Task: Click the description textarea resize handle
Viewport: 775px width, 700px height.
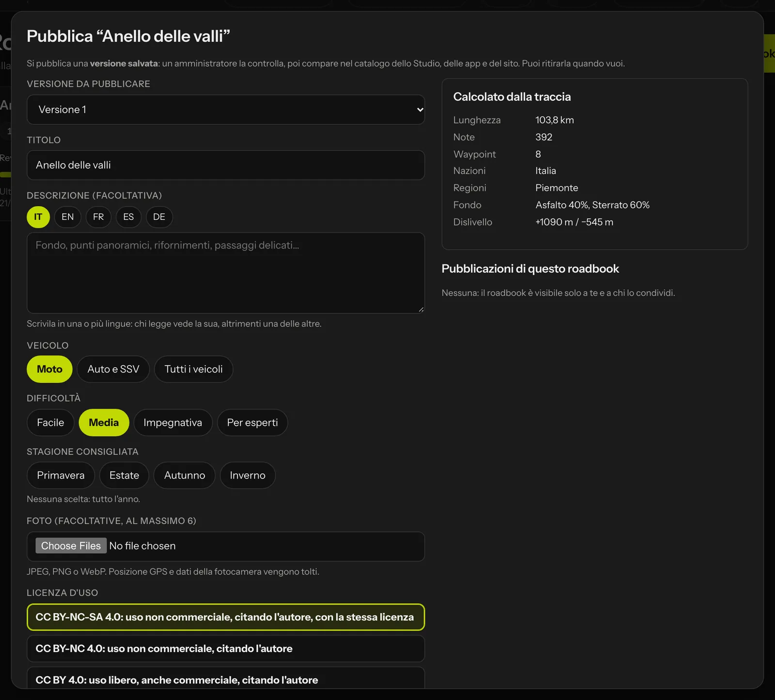Action: click(421, 310)
